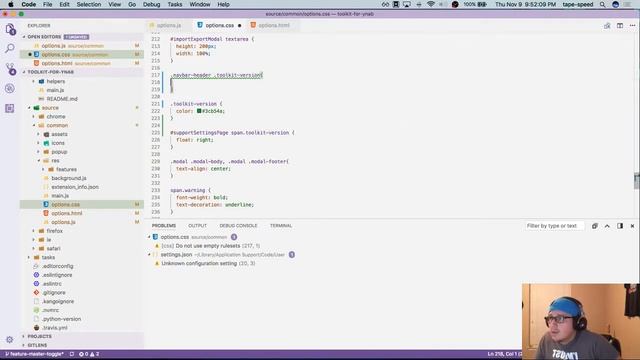Image resolution: width=640 pixels, height=360 pixels.
Task: Expand the chrome folder
Action: 56,117
